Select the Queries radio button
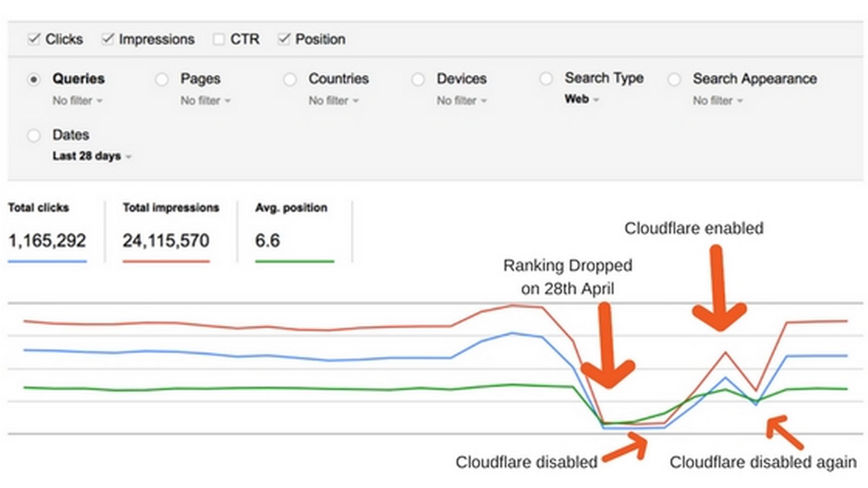Viewport: 868px width, 488px height. pos(34,79)
